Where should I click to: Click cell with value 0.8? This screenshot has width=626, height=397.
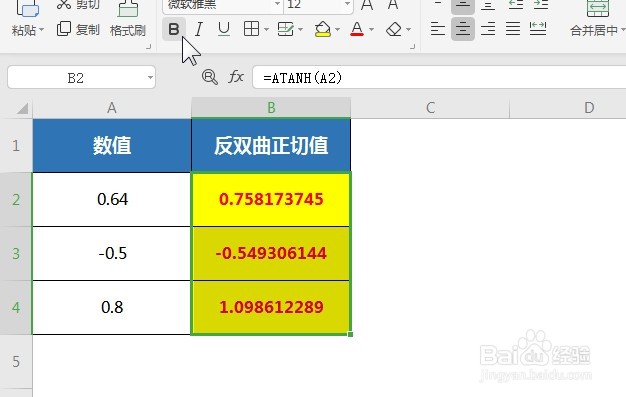click(x=112, y=307)
